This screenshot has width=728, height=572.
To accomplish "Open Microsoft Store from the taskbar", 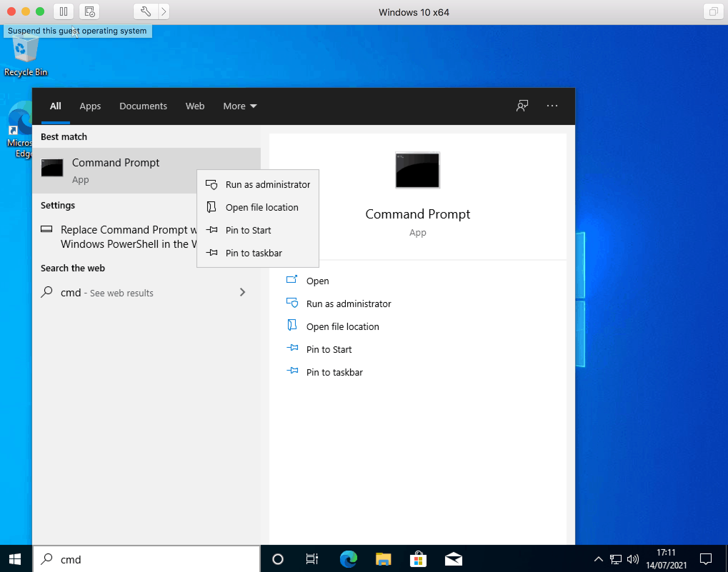I will click(x=418, y=559).
